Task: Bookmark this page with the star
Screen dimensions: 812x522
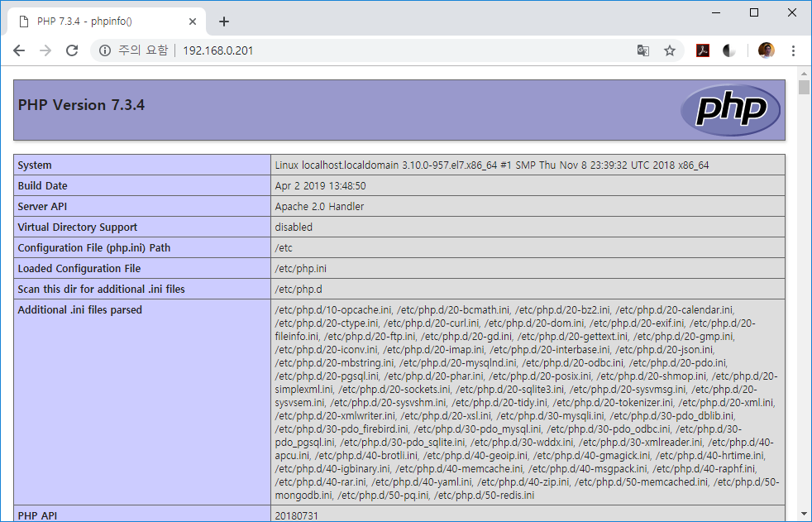Action: [x=670, y=50]
